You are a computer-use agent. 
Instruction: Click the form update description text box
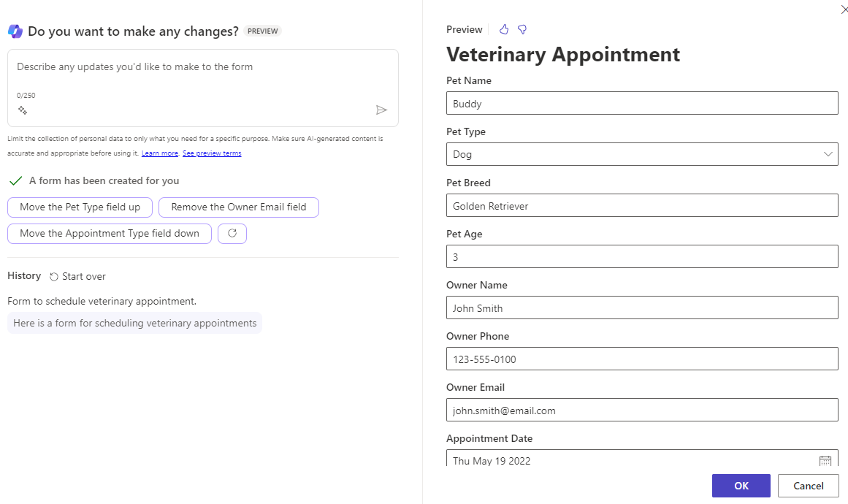[x=205, y=73]
